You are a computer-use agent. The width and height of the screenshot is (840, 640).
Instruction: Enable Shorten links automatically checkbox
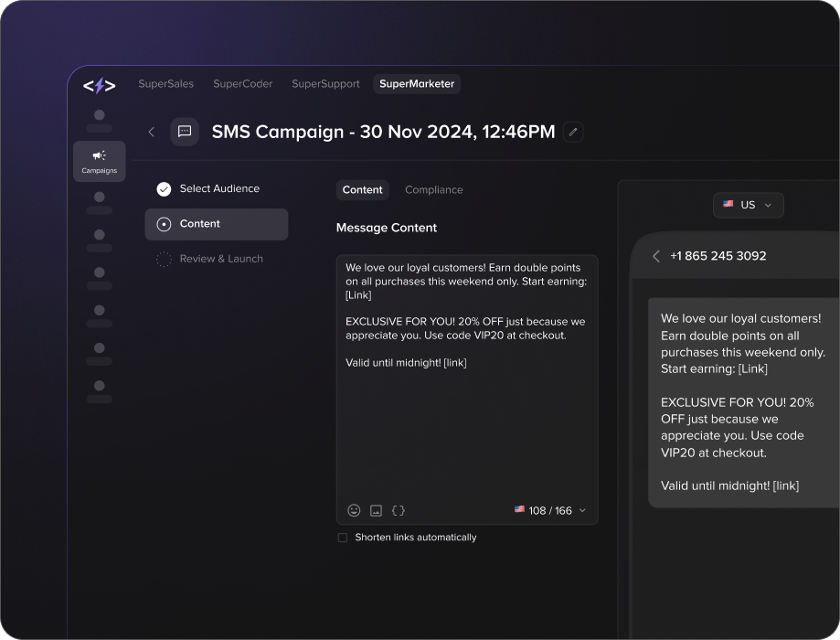(343, 538)
